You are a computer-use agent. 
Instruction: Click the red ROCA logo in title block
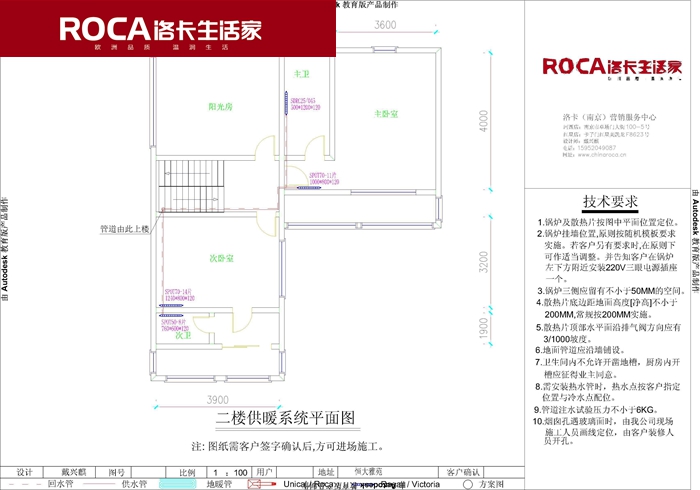click(611, 66)
